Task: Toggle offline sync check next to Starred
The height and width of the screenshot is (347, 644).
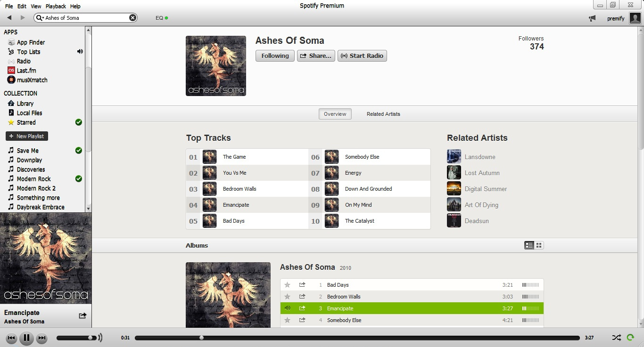Action: point(79,122)
